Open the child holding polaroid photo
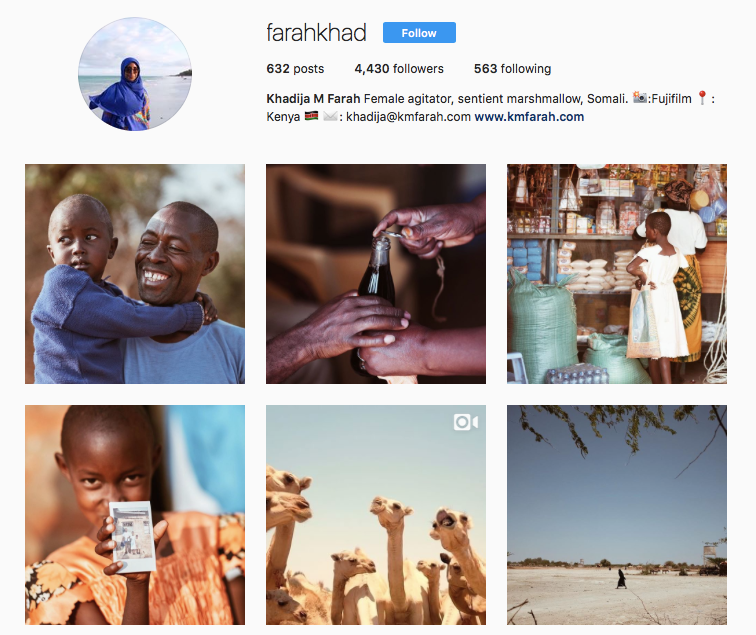756x635 pixels. point(135,515)
